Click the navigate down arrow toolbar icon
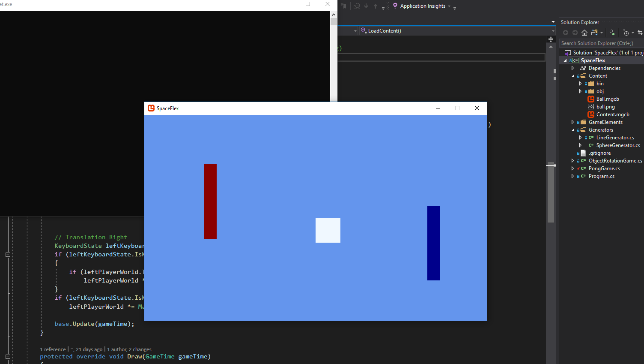This screenshot has height=364, width=644. [x=367, y=6]
